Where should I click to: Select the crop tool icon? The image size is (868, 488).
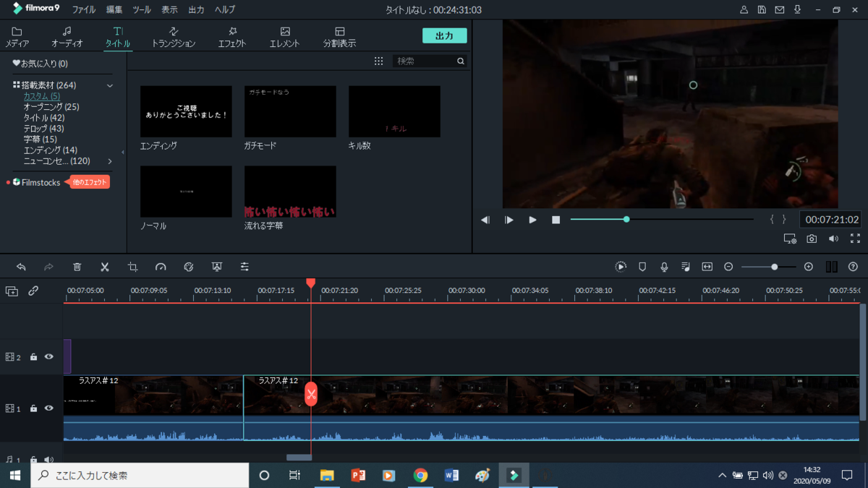pos(132,267)
